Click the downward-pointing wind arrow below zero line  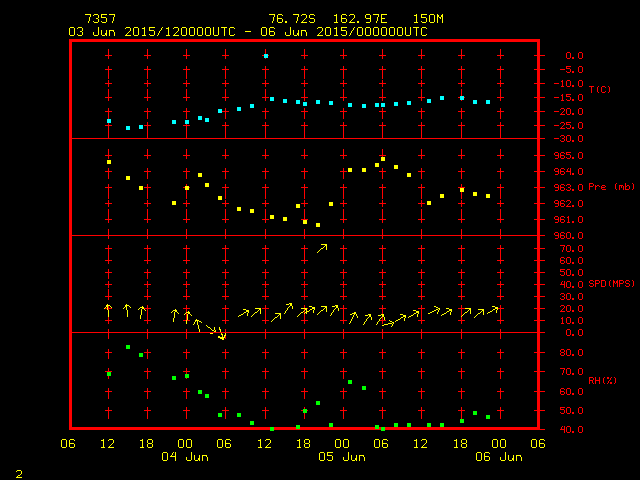222,335
